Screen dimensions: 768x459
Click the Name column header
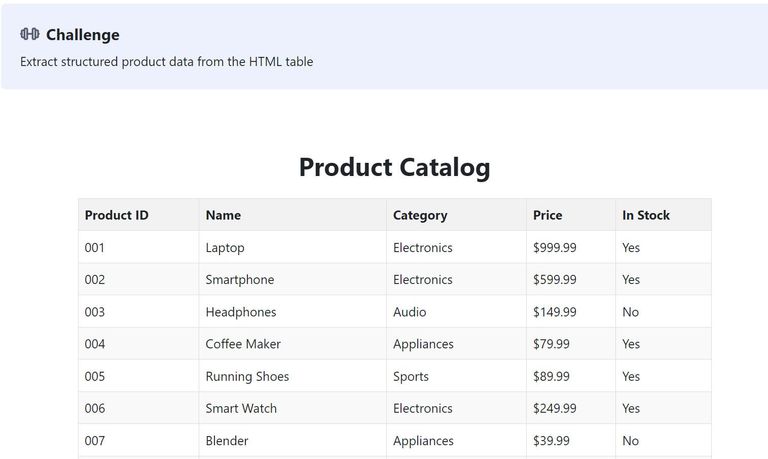click(x=223, y=215)
